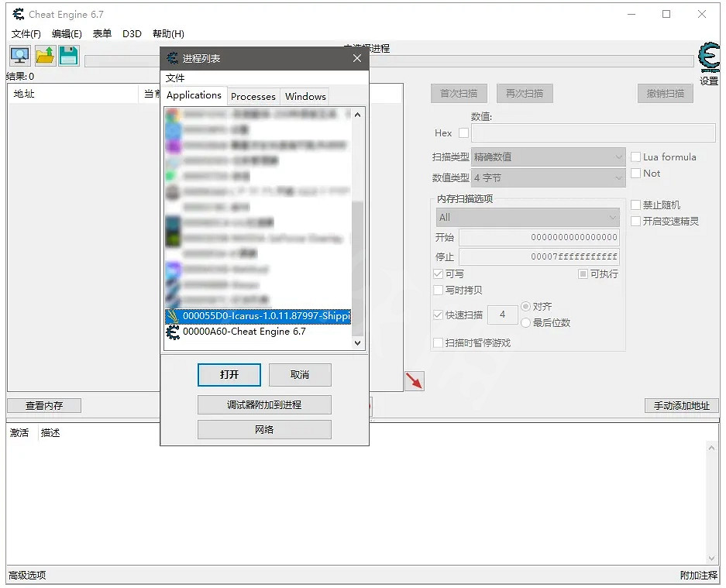Switch to the Processes tab
The image size is (726, 588).
[x=253, y=97]
